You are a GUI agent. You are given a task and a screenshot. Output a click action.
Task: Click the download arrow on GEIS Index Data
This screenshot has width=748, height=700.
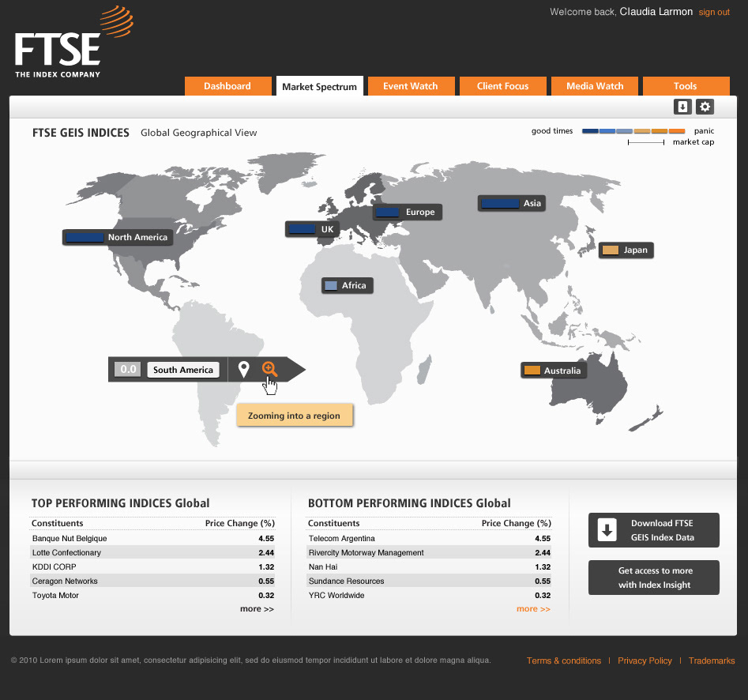click(x=607, y=529)
